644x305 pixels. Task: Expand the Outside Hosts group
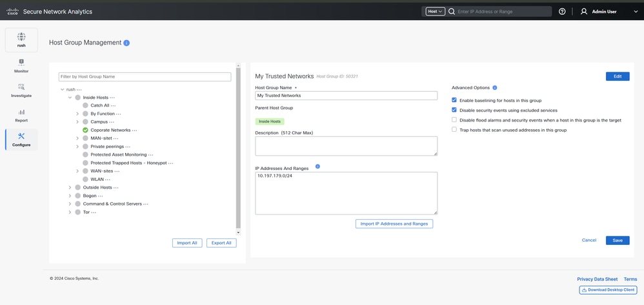pos(70,187)
